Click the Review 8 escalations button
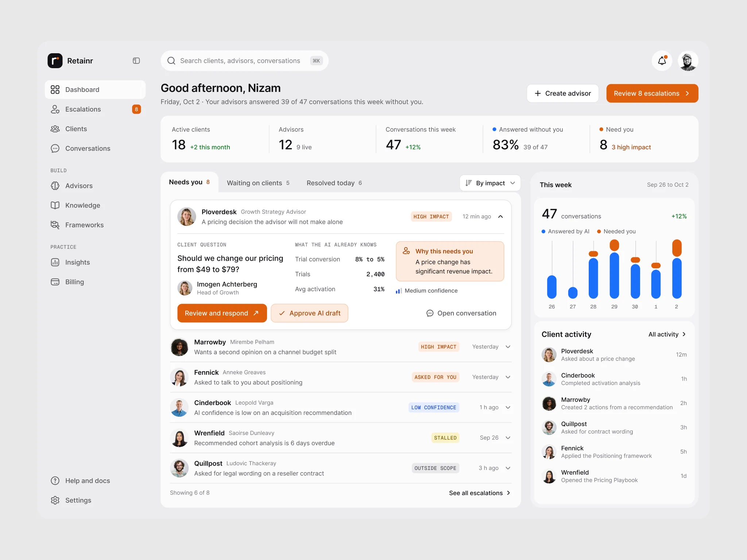 (x=652, y=93)
